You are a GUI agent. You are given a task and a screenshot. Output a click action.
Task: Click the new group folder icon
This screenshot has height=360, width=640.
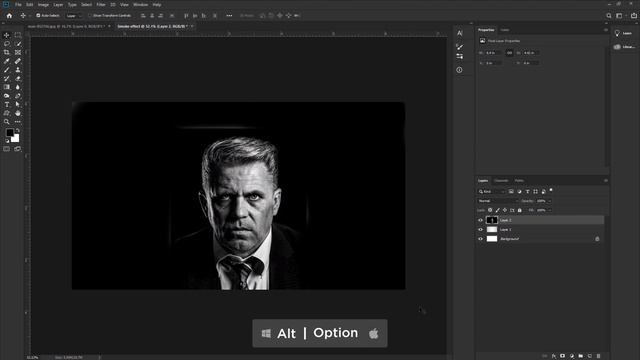click(580, 356)
